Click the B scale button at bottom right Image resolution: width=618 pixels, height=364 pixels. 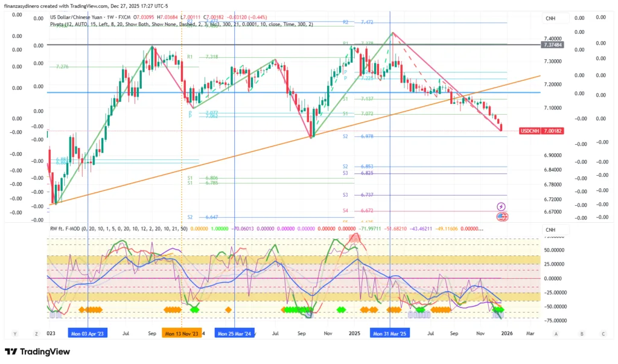tap(582, 333)
